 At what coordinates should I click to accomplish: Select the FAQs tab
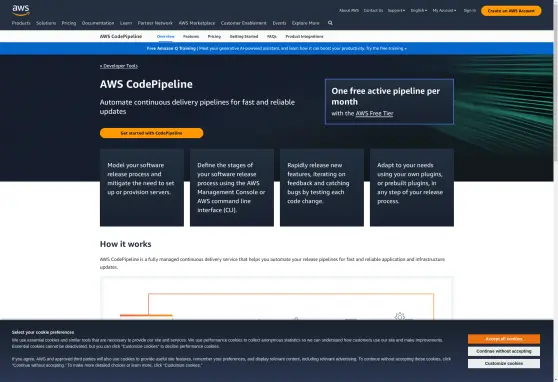click(272, 36)
